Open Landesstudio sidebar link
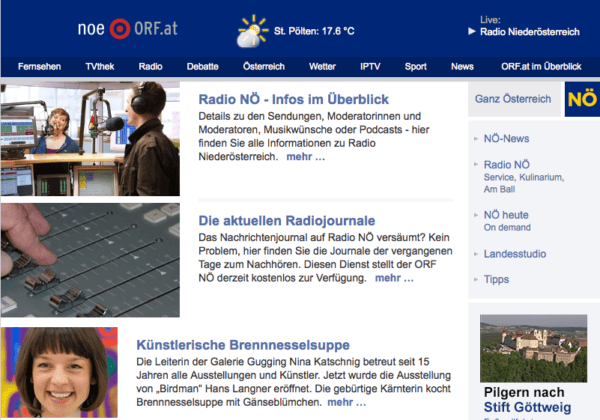The height and width of the screenshot is (420, 600). tap(515, 254)
